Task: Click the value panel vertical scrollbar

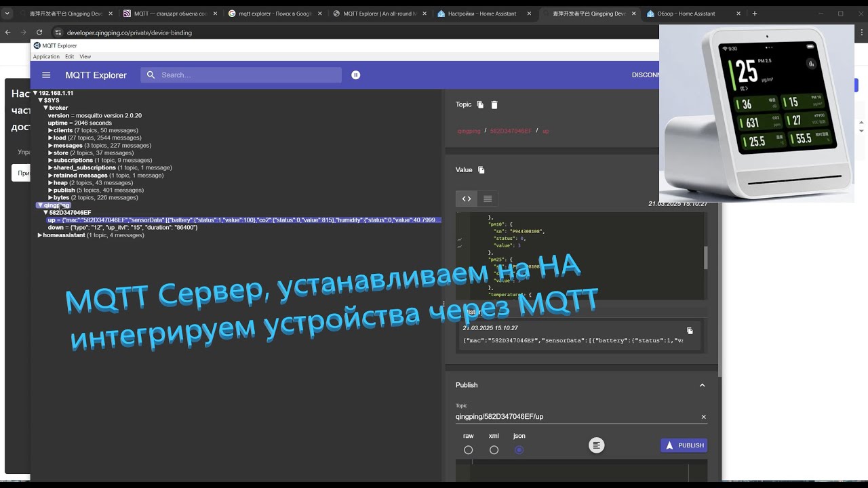Action: (x=705, y=258)
